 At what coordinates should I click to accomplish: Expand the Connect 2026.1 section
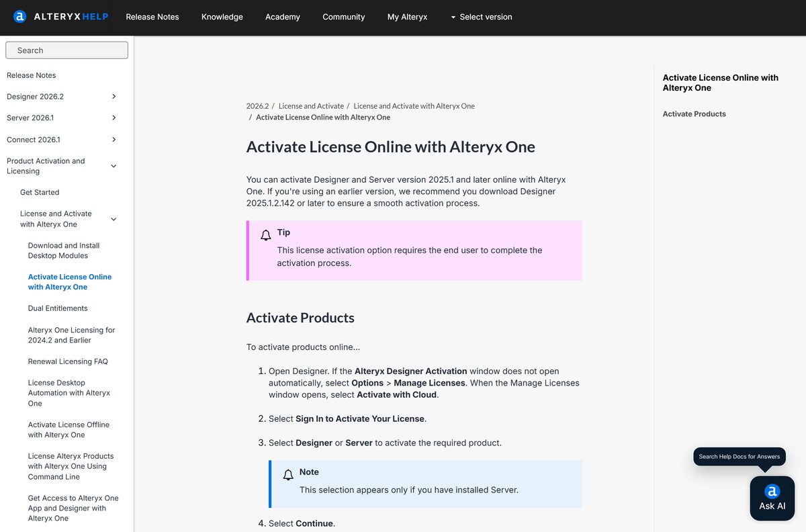coord(114,140)
